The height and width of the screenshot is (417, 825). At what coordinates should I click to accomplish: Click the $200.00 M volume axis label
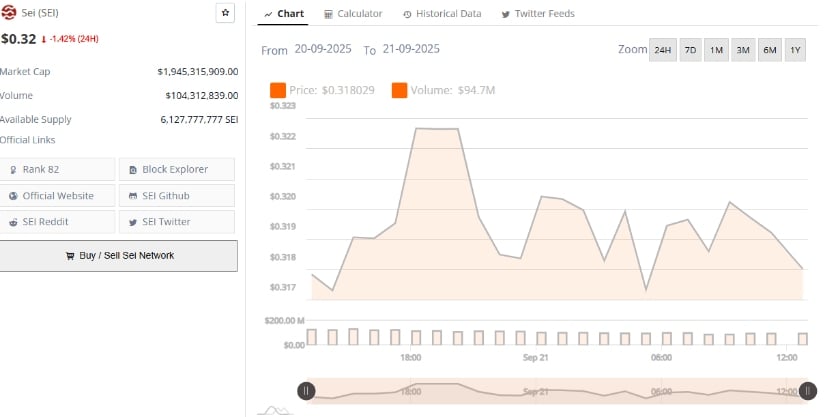[284, 320]
